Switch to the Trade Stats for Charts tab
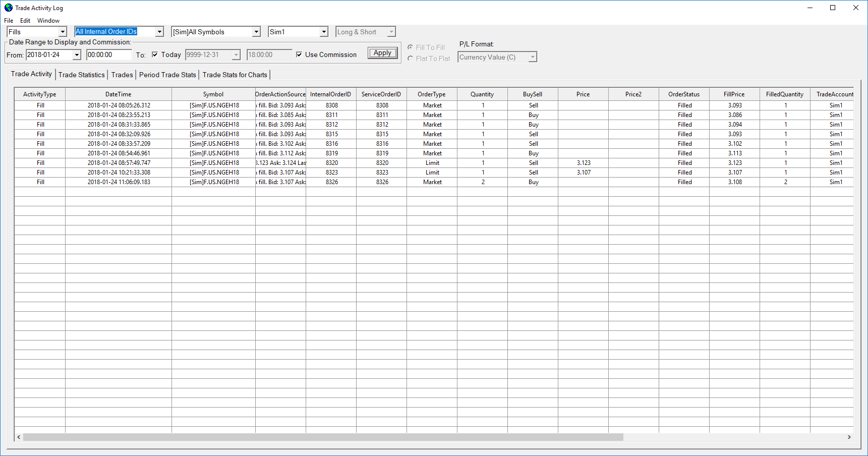Image resolution: width=868 pixels, height=456 pixels. 235,75
